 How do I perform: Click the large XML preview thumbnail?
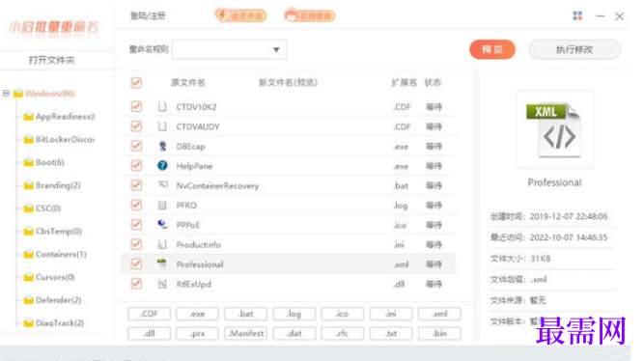tap(554, 130)
